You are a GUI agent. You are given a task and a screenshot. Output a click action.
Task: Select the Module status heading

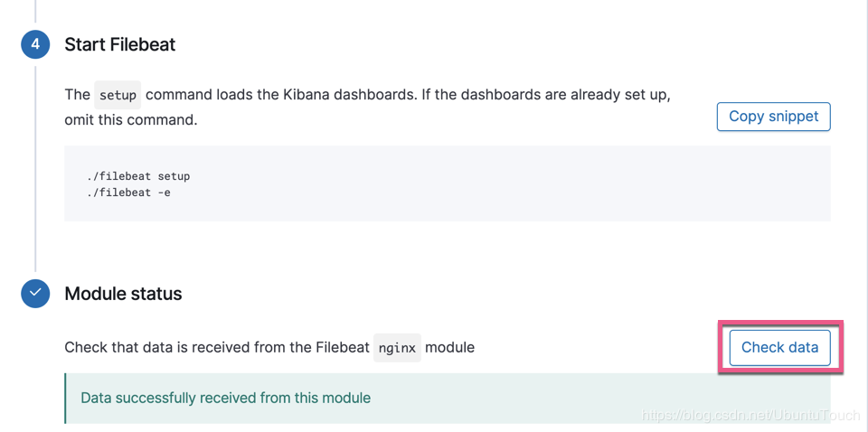(x=124, y=293)
